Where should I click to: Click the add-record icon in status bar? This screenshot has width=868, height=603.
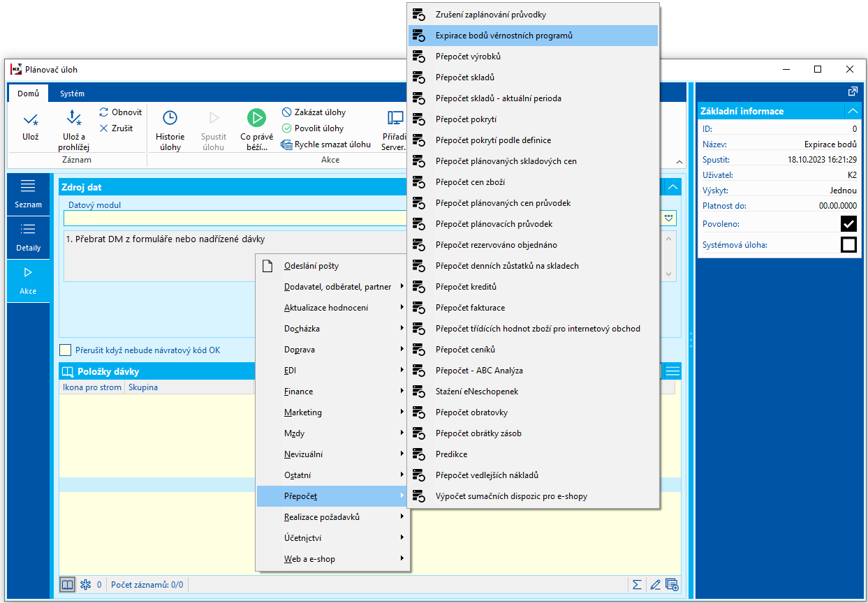(x=672, y=585)
